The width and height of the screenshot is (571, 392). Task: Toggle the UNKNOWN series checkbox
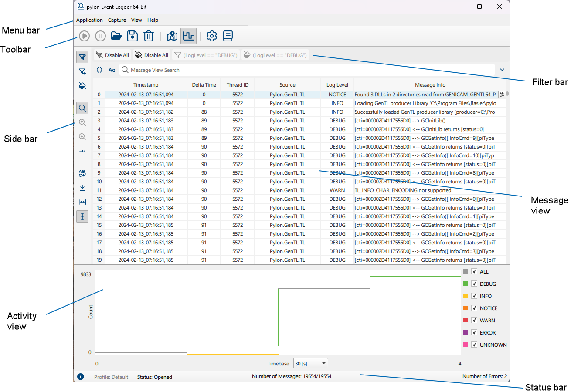pyautogui.click(x=474, y=345)
